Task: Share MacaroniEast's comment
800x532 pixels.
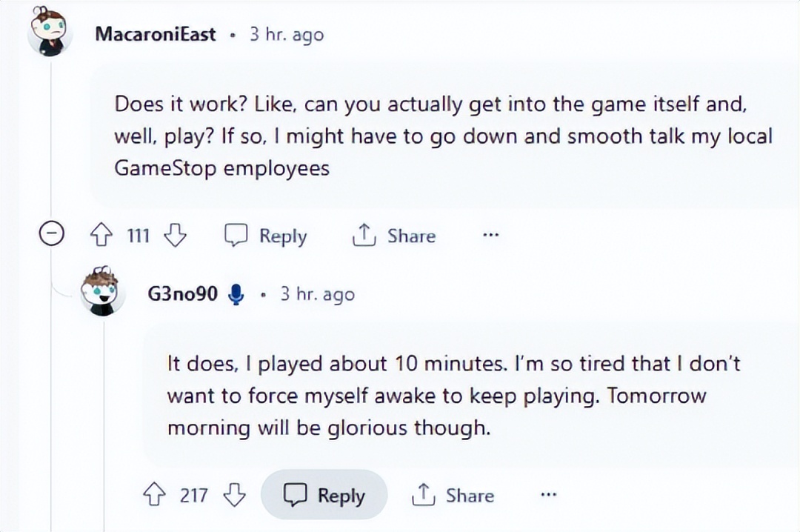Action: pyautogui.click(x=394, y=236)
